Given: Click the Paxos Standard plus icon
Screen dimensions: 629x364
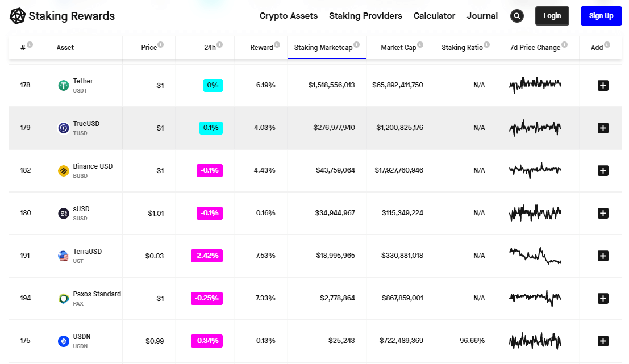Looking at the screenshot, I should point(603,298).
